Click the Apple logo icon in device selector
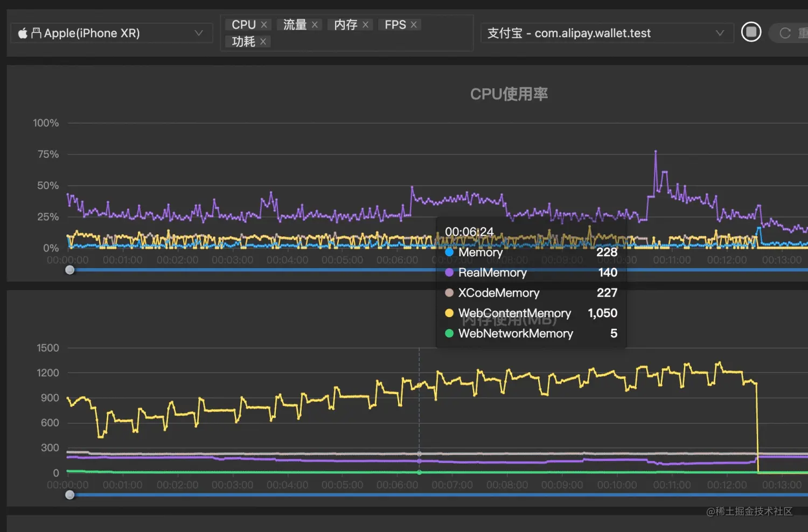808x532 pixels. [x=23, y=33]
